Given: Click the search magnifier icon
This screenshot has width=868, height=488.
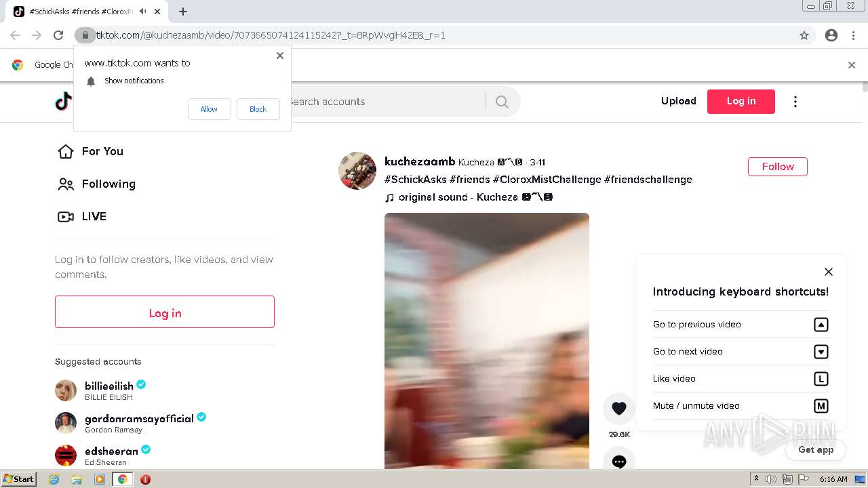Looking at the screenshot, I should pos(502,102).
